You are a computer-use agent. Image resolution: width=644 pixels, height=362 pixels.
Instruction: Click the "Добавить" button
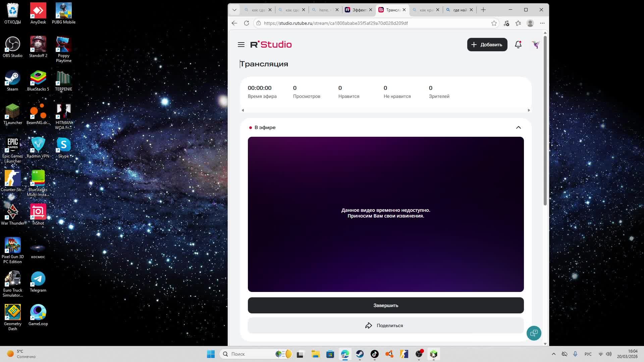tap(487, 45)
